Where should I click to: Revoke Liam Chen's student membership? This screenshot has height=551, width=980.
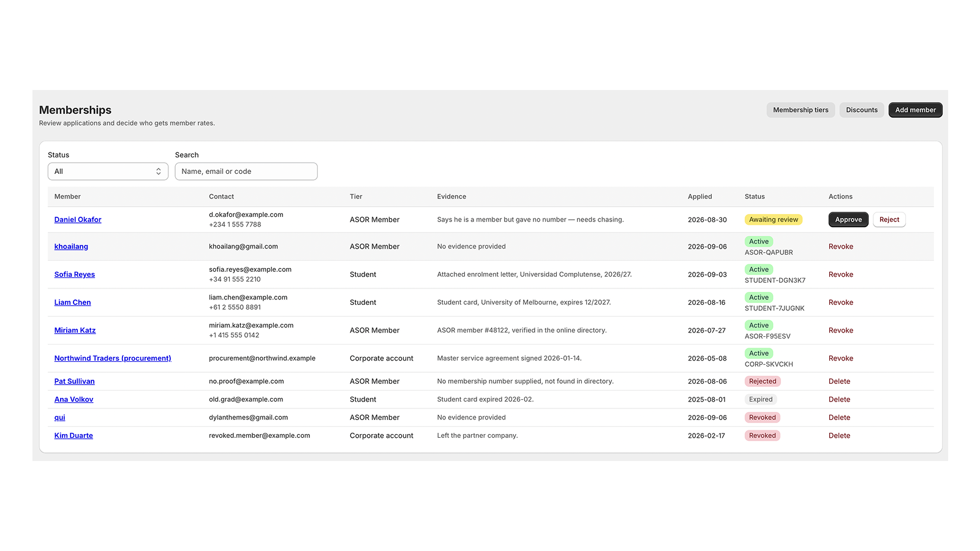tap(841, 302)
